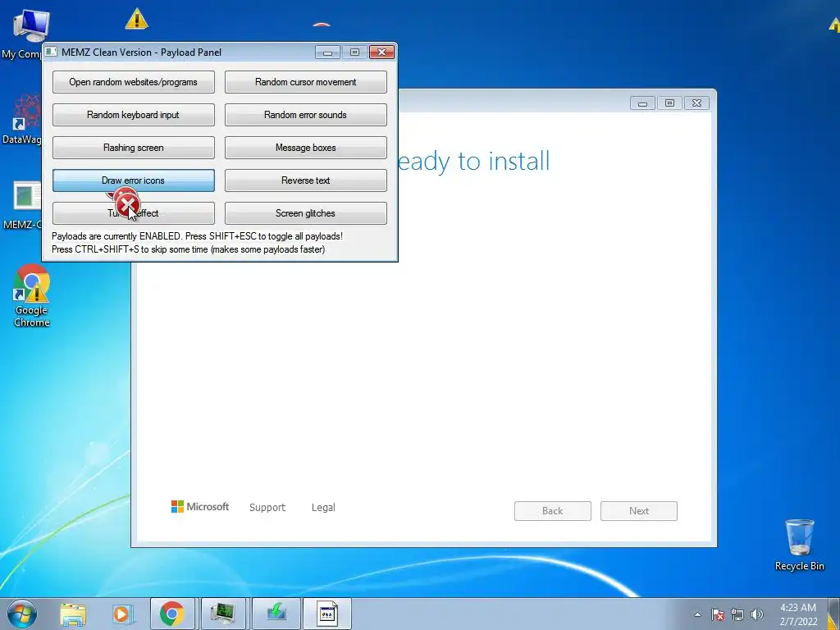Screen dimensions: 840x630
Task: Click the Microsoft logo in installer
Action: (200, 507)
